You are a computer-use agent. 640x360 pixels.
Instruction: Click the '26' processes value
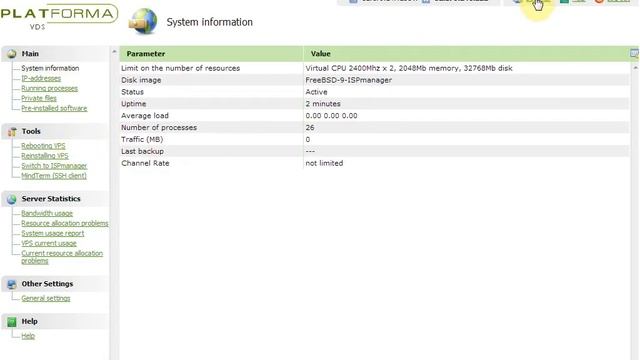point(310,127)
